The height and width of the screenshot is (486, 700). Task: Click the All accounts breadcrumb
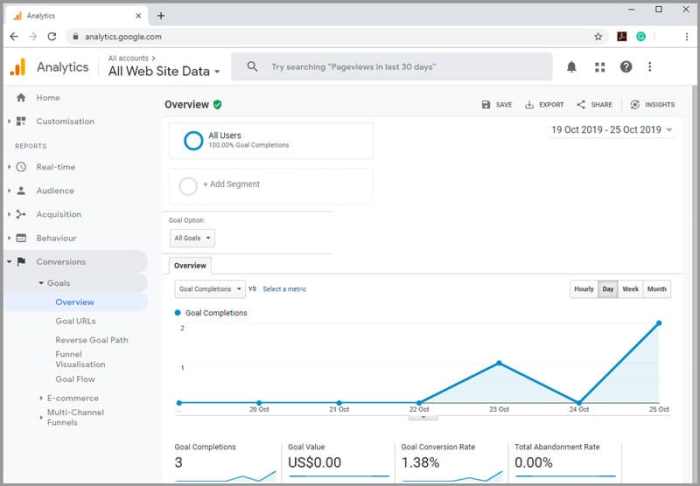[x=128, y=58]
